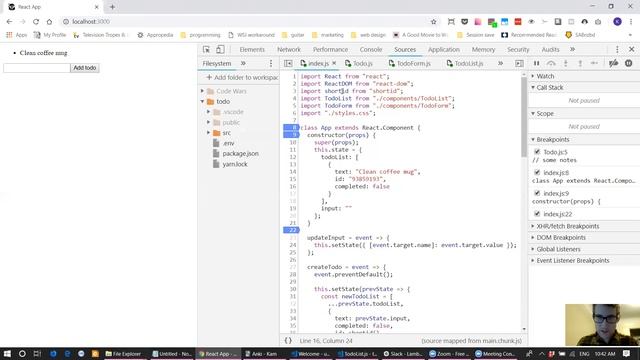
Task: Click the step out of function icon
Action: coord(580,63)
